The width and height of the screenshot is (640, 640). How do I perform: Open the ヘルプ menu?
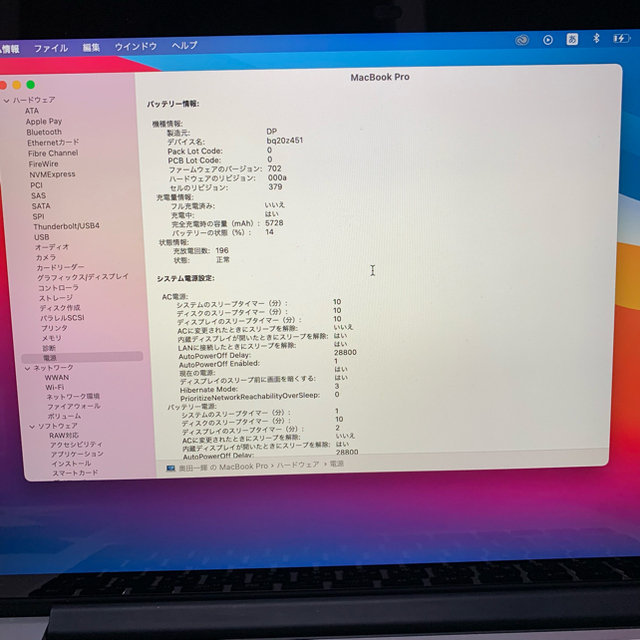pos(184,45)
